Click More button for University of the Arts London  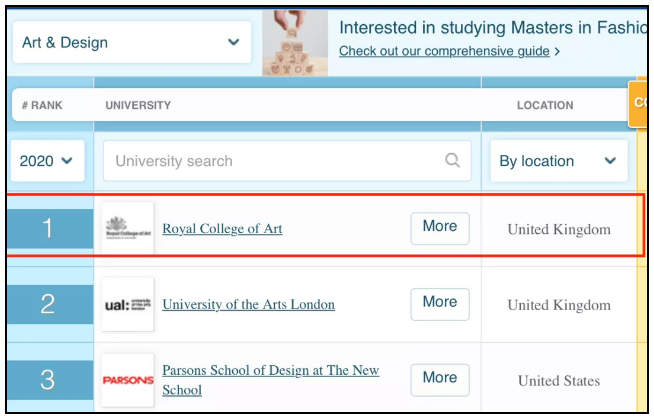440,304
